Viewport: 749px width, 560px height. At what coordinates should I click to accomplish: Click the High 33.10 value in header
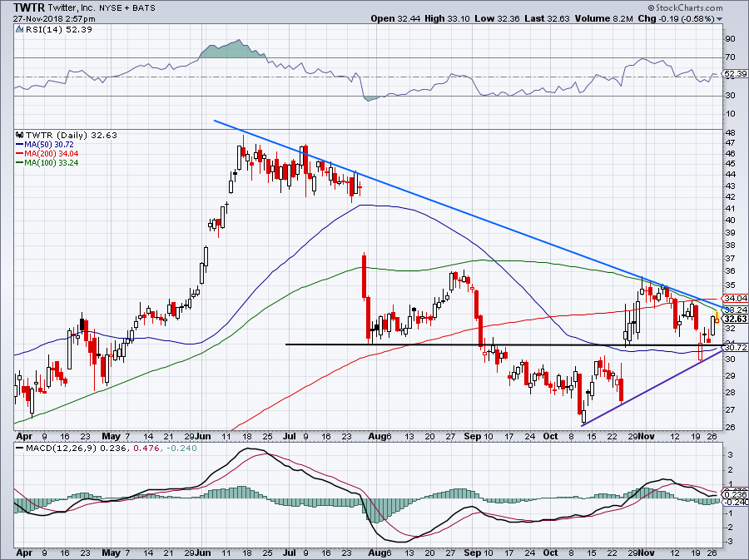point(447,18)
